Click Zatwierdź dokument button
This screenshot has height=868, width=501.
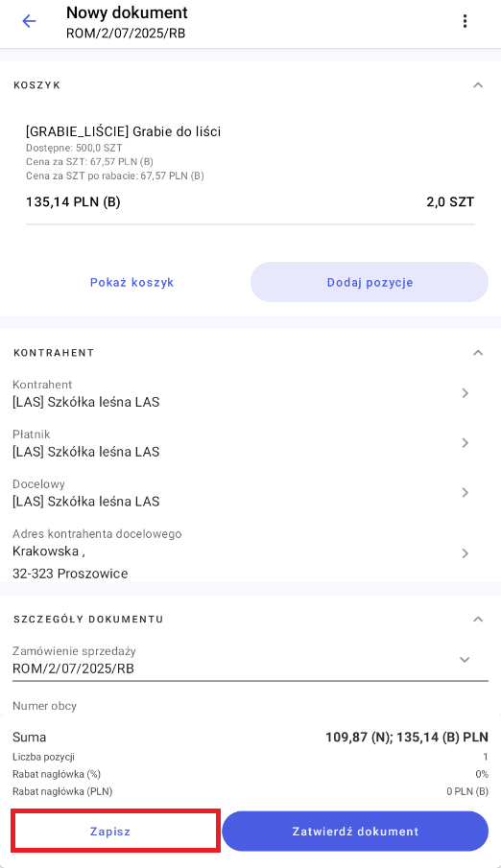(355, 832)
